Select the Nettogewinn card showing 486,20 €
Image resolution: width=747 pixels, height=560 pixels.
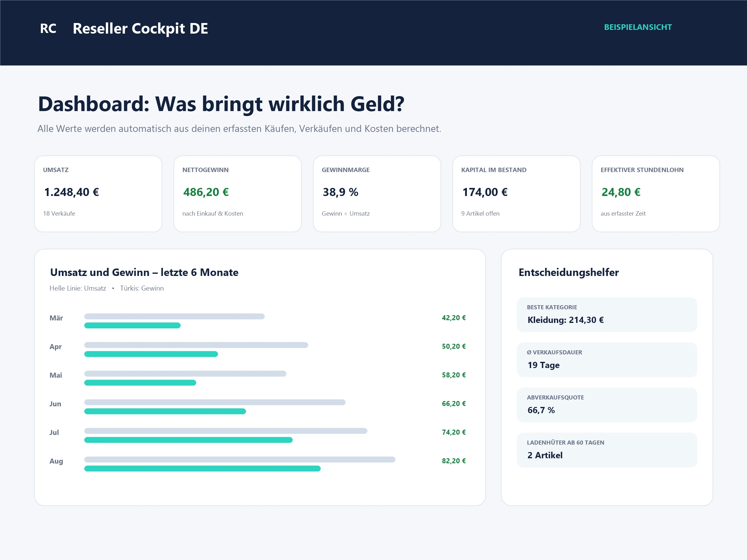click(x=237, y=194)
